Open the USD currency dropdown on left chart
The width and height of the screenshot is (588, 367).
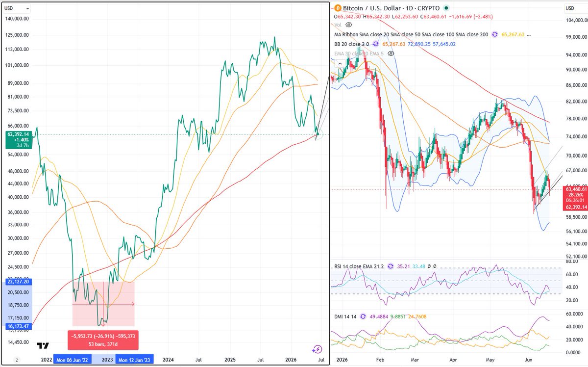click(16, 8)
